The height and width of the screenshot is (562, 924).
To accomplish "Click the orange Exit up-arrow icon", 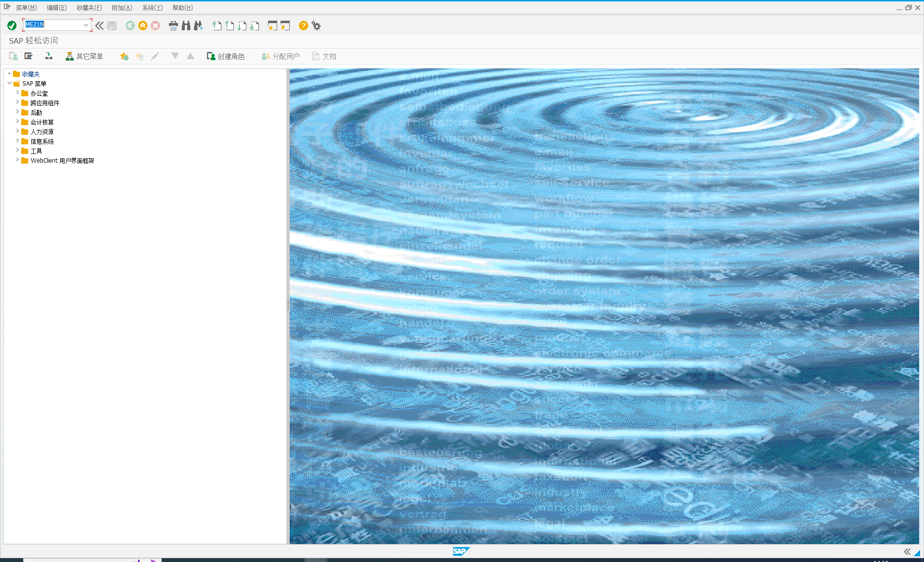I will pos(142,26).
